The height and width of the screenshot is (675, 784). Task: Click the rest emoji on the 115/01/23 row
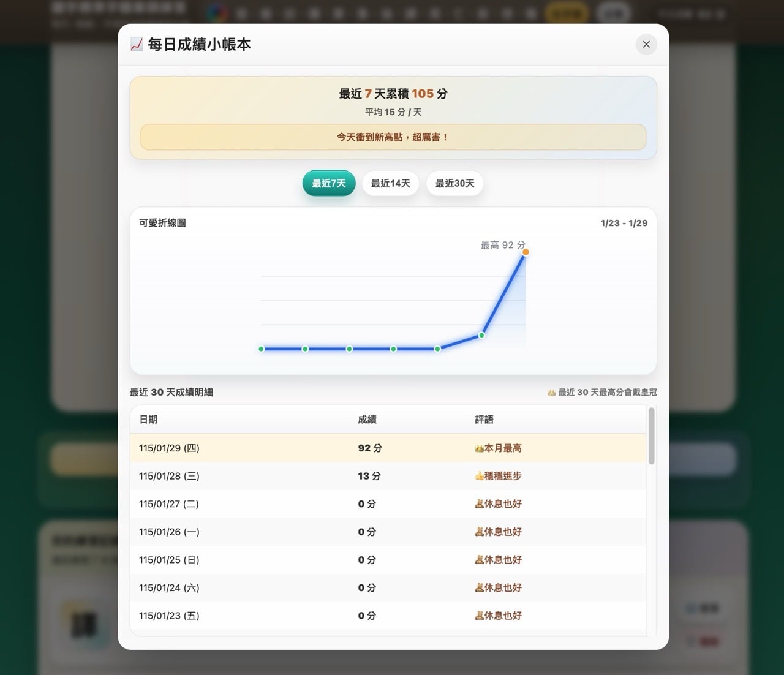click(x=478, y=616)
